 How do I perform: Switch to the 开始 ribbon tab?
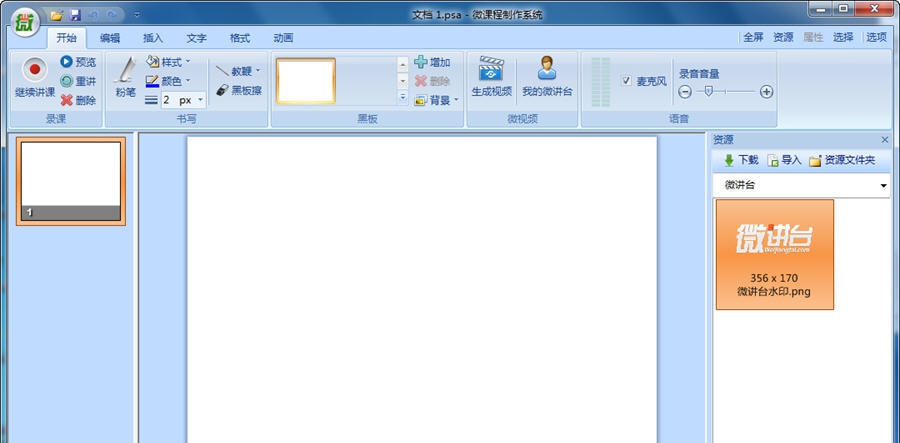point(67,38)
